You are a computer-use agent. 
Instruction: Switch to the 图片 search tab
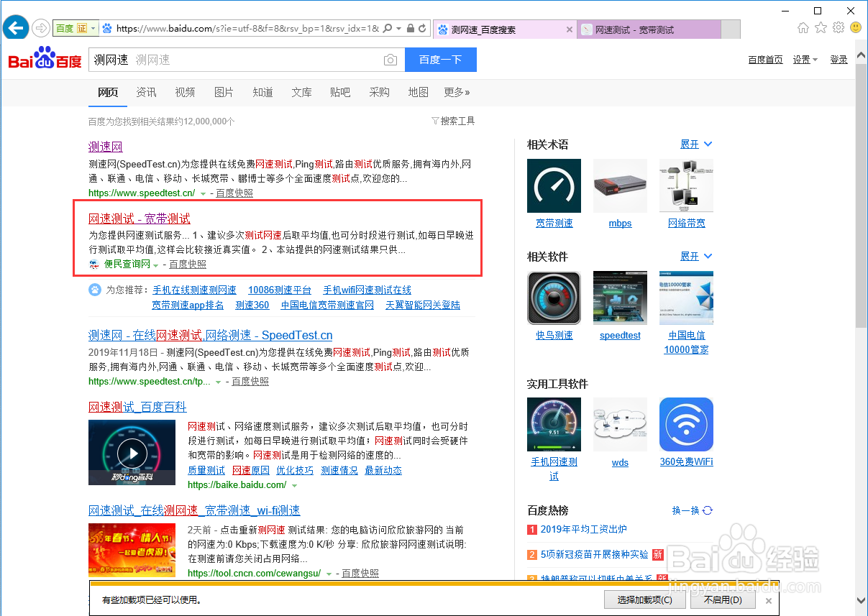(x=224, y=92)
